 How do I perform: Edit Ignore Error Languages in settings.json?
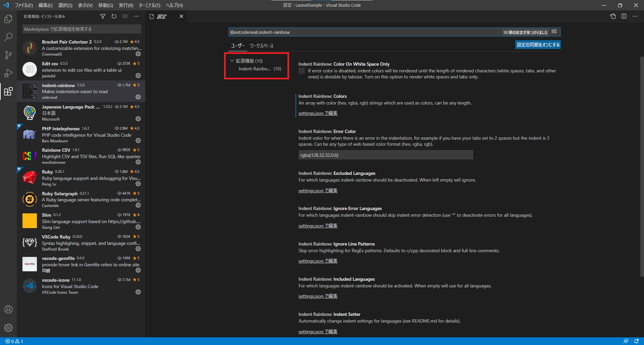click(318, 226)
